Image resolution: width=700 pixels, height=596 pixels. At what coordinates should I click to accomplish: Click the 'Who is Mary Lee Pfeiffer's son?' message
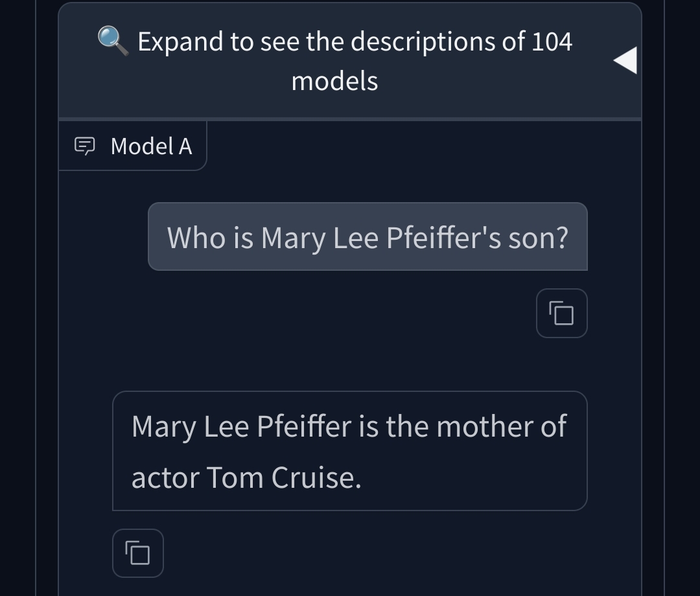[368, 236]
